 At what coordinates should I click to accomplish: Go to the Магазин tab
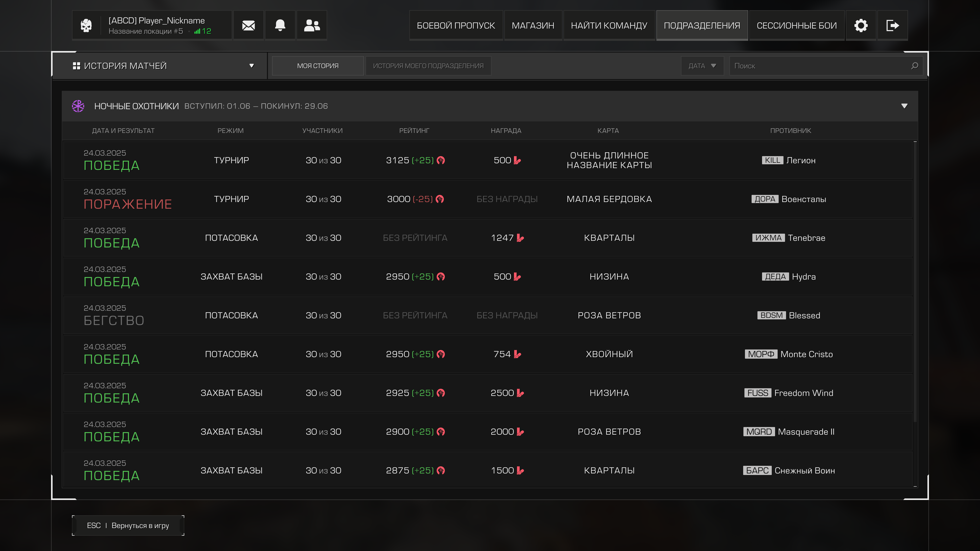pos(533,26)
